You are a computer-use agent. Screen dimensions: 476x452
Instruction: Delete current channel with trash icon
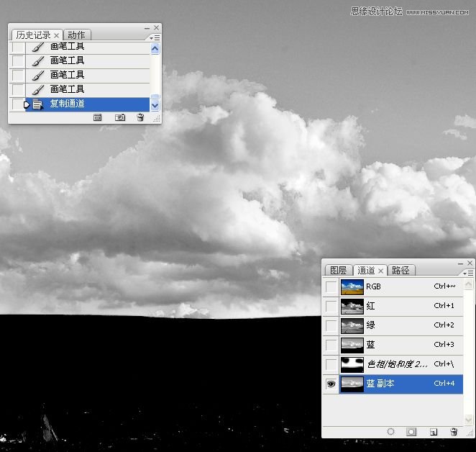(x=454, y=432)
